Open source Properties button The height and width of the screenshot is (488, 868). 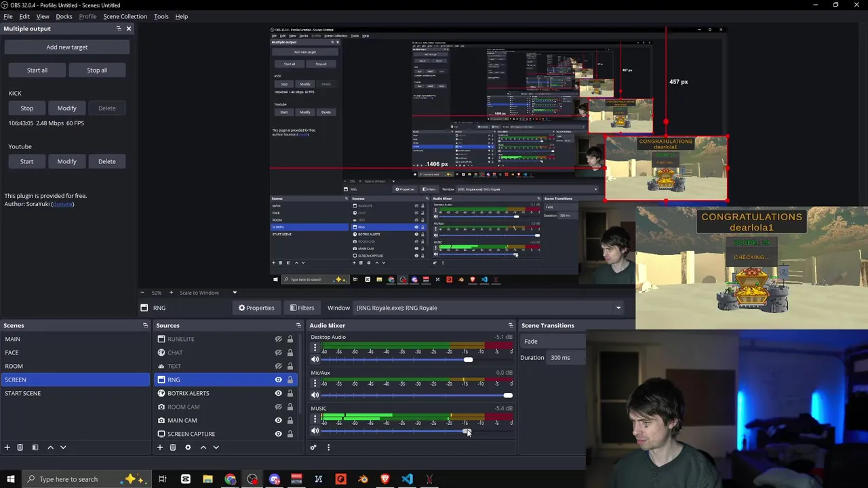point(256,308)
